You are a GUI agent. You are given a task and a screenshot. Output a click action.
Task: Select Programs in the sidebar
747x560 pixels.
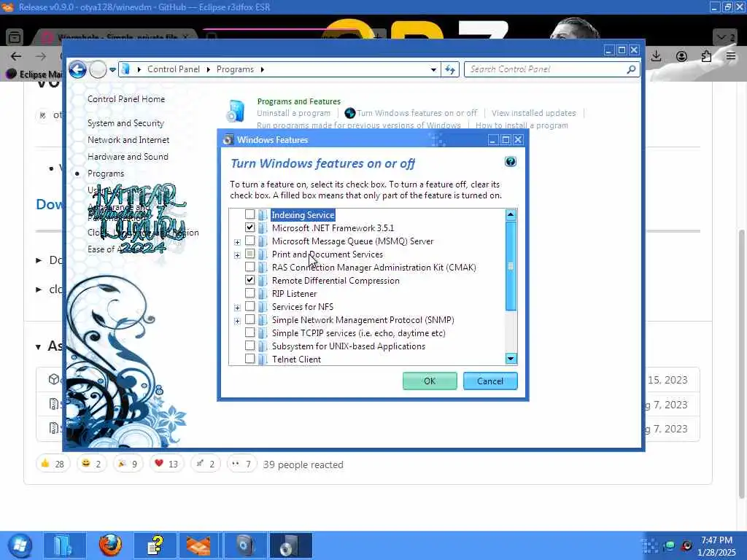click(106, 174)
